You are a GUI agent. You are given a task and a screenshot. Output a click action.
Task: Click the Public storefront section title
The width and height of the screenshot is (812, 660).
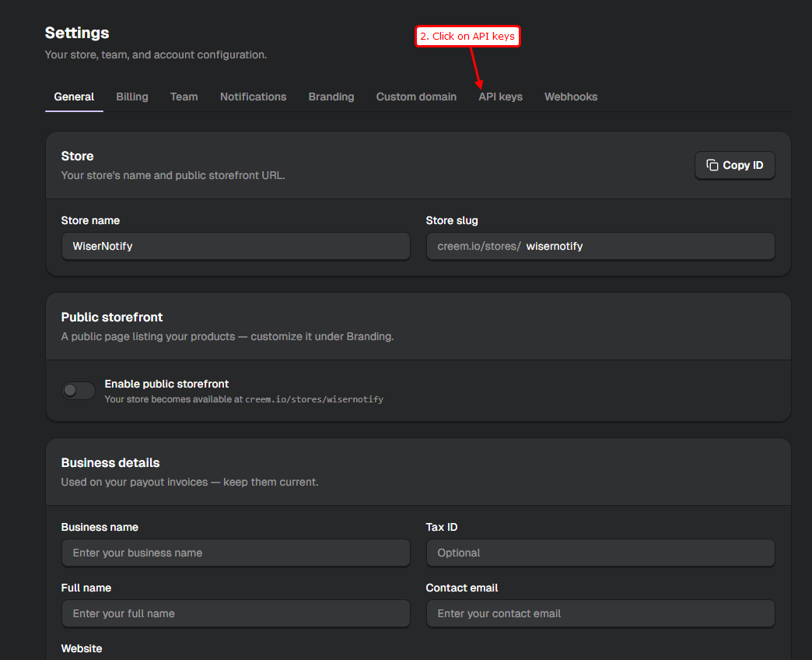click(x=112, y=317)
